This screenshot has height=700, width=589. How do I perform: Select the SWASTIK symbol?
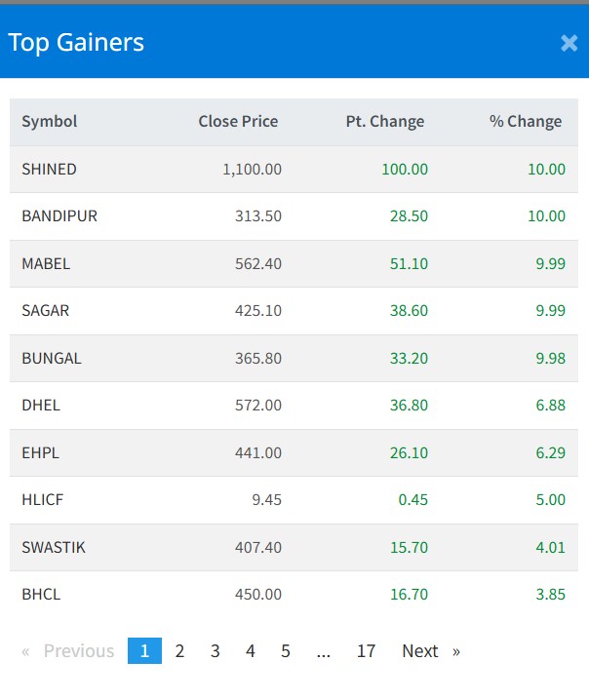click(54, 548)
